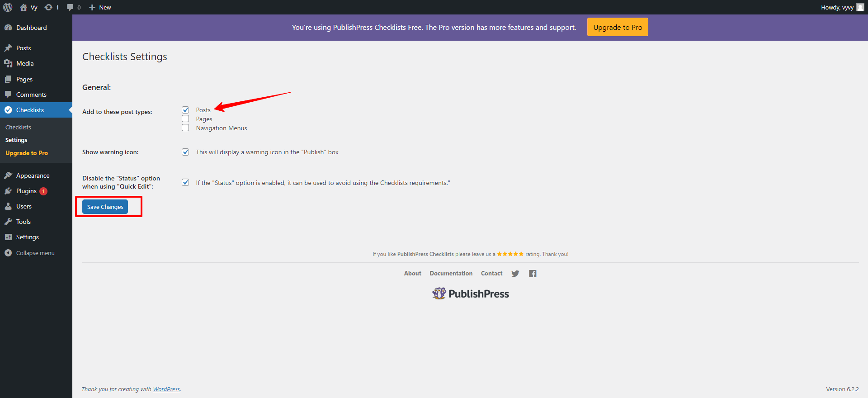Go to Dashboard menu item
Viewport: 868px width, 398px height.
click(36, 28)
